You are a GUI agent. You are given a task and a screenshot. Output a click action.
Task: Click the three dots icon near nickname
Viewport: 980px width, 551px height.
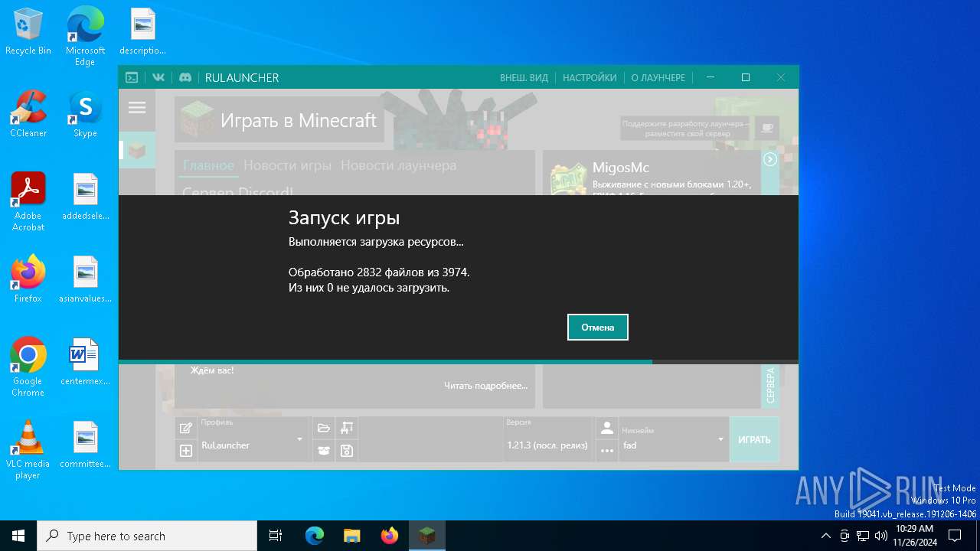tap(606, 451)
